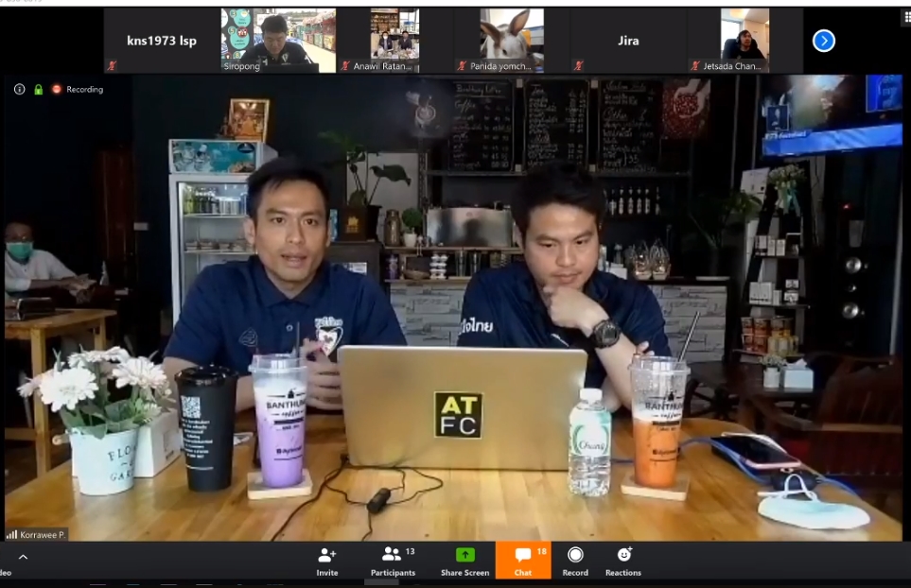This screenshot has width=911, height=588.
Task: Click the Jira participant tile
Action: [628, 41]
